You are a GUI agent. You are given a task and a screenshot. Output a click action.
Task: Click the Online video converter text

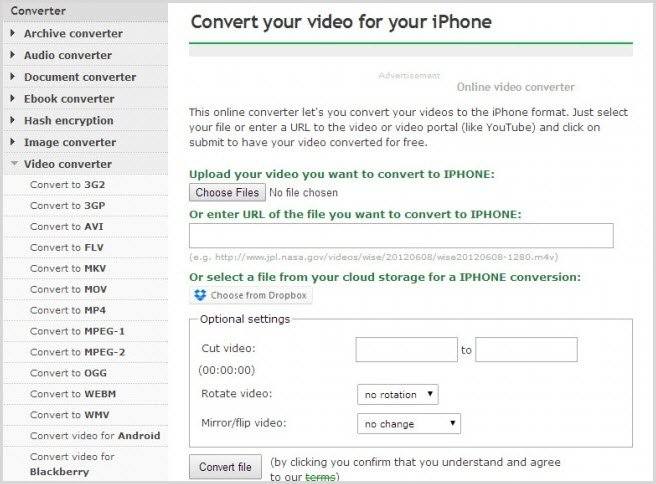[515, 87]
